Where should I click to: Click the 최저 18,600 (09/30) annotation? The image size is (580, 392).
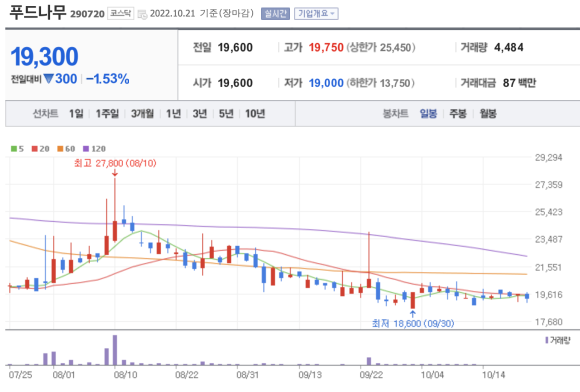tap(413, 324)
